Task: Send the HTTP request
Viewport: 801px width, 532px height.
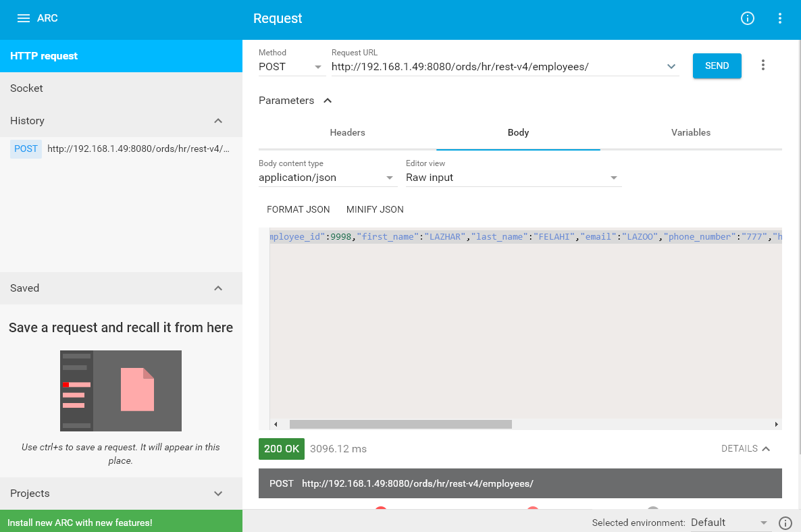Action: click(x=717, y=66)
